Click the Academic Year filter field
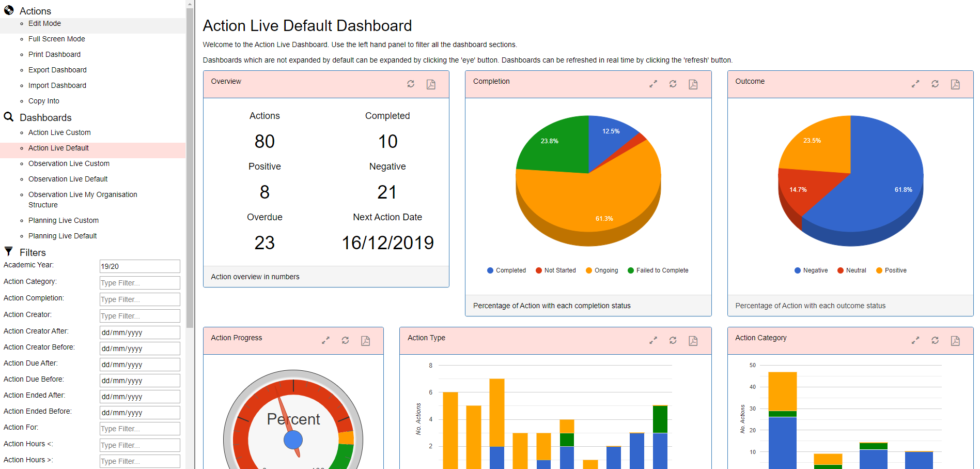The width and height of the screenshot is (980, 469). coord(140,266)
